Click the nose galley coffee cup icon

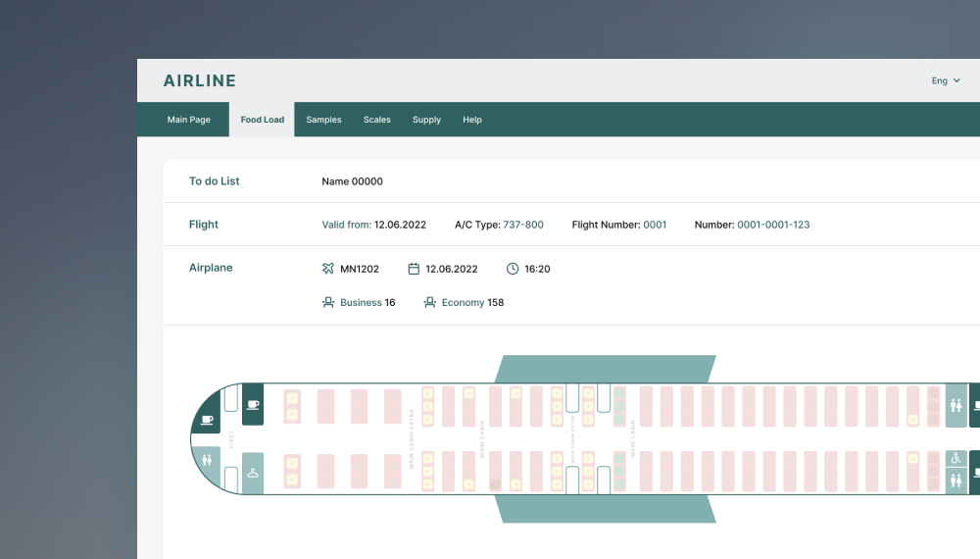pyautogui.click(x=207, y=420)
